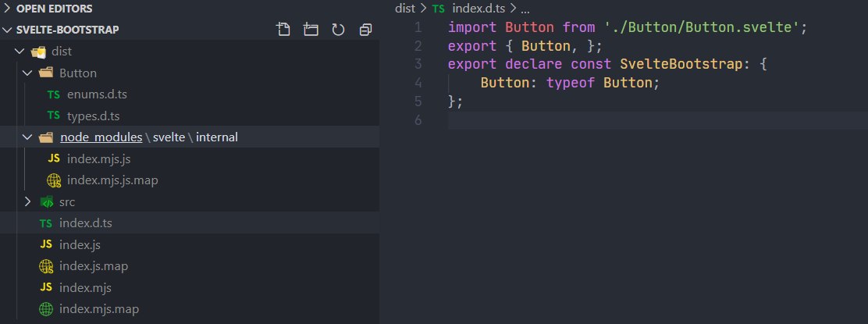
Task: Click the dist folder icon
Action: 38,52
